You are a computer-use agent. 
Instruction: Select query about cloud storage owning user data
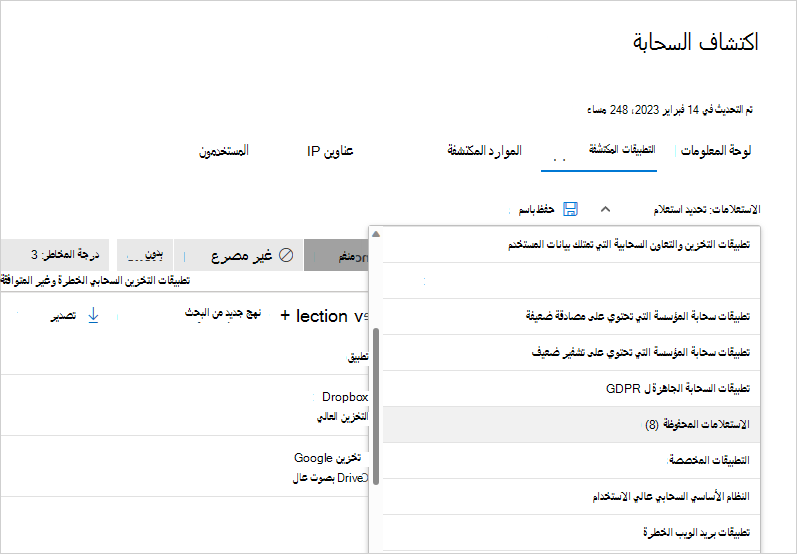571,244
